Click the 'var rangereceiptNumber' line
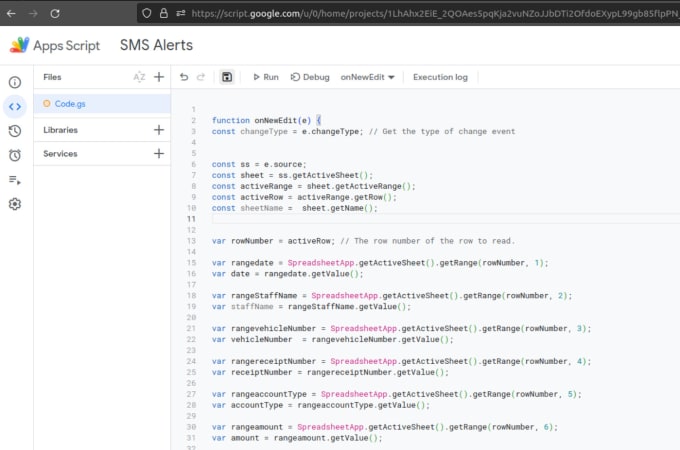This screenshot has height=450, width=680. click(x=401, y=361)
